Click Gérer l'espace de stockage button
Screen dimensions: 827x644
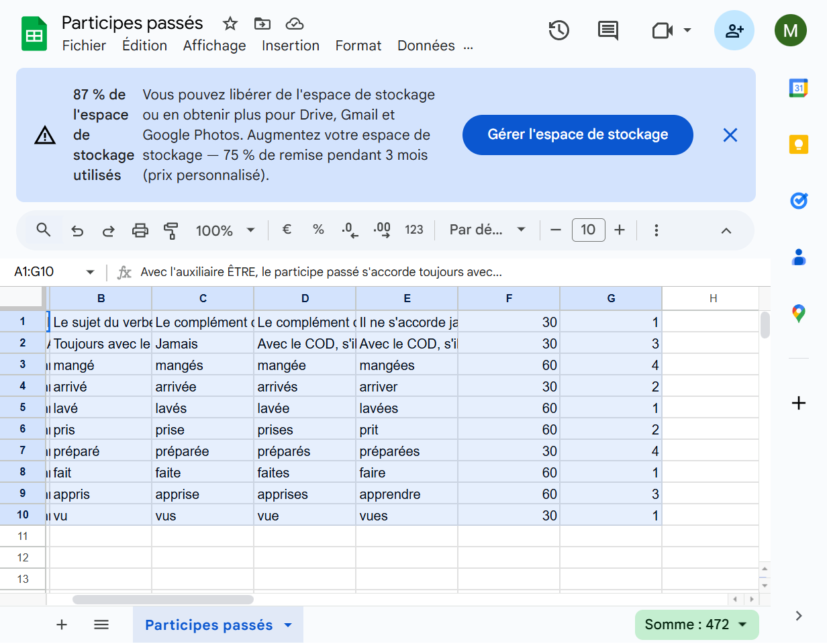(578, 134)
